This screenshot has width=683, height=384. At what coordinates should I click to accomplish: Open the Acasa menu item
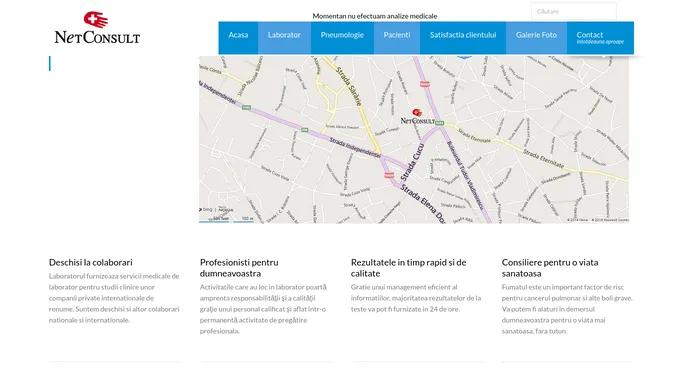coord(238,38)
